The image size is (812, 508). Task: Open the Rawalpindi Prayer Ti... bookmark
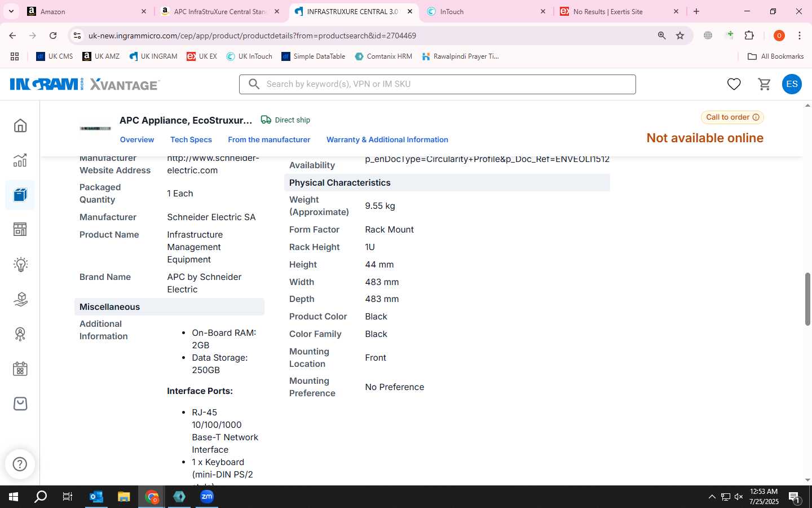point(460,56)
